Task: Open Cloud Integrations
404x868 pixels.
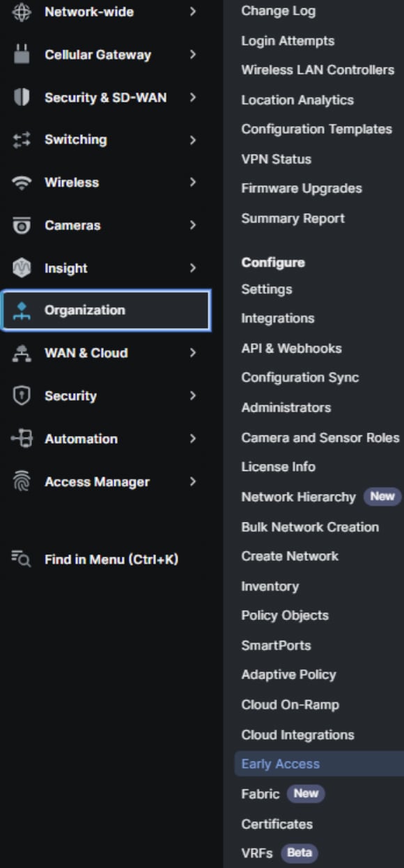Action: 297,735
